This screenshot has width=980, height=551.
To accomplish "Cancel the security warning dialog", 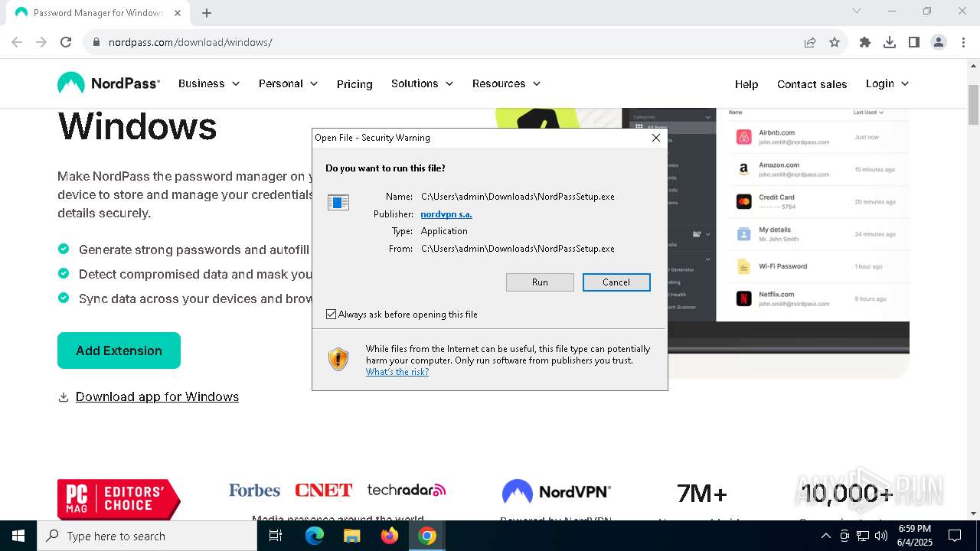I will point(616,282).
